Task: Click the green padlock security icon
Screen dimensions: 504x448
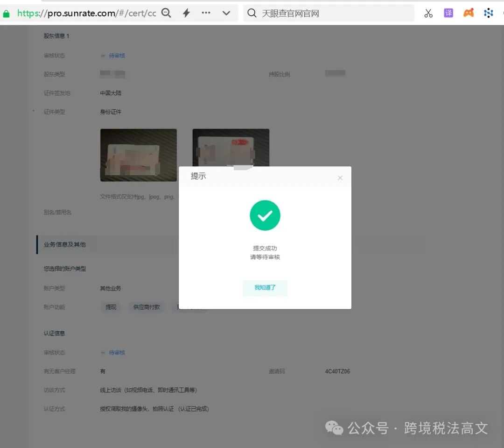Action: pos(7,13)
